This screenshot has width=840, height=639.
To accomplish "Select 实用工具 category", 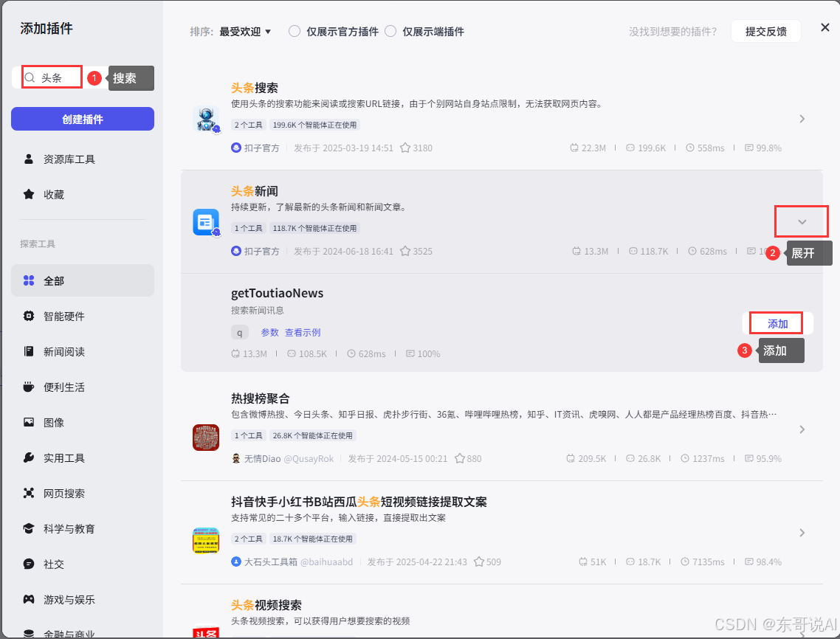I will click(83, 457).
